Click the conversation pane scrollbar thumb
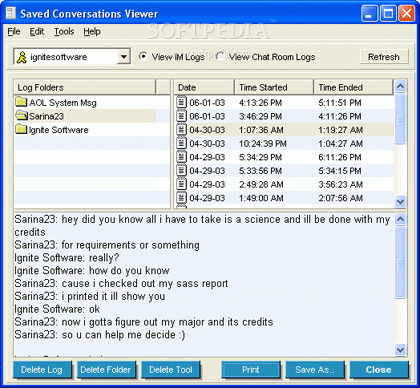The image size is (420, 388). pyautogui.click(x=400, y=262)
